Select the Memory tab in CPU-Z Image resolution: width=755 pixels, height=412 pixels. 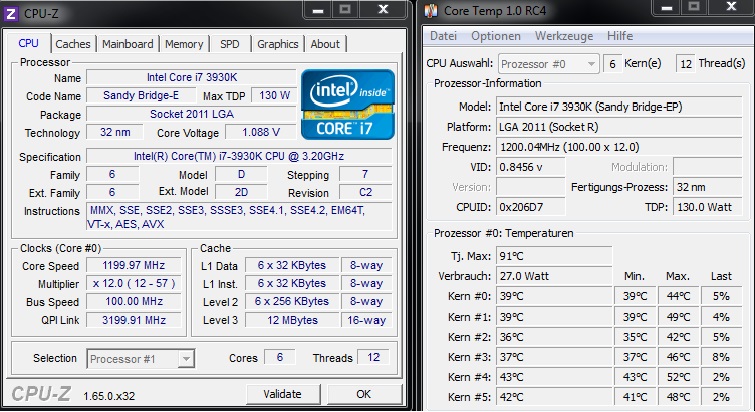click(x=184, y=44)
